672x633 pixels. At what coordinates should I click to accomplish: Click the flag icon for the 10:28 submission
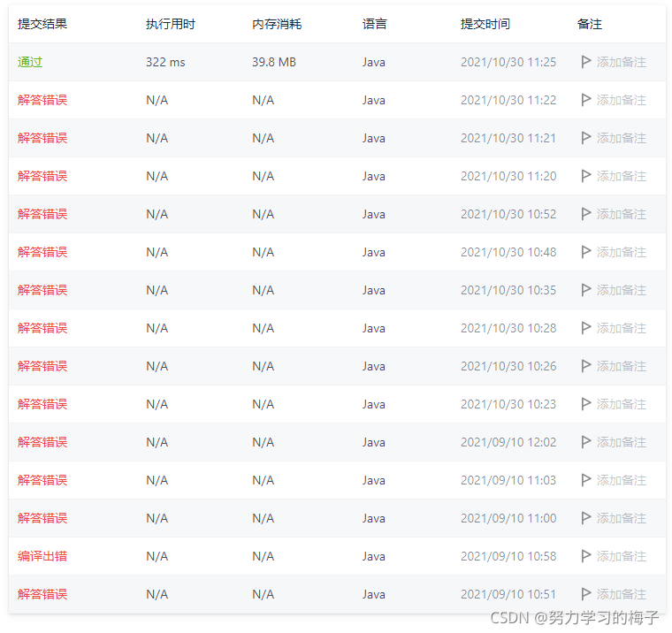pyautogui.click(x=586, y=328)
